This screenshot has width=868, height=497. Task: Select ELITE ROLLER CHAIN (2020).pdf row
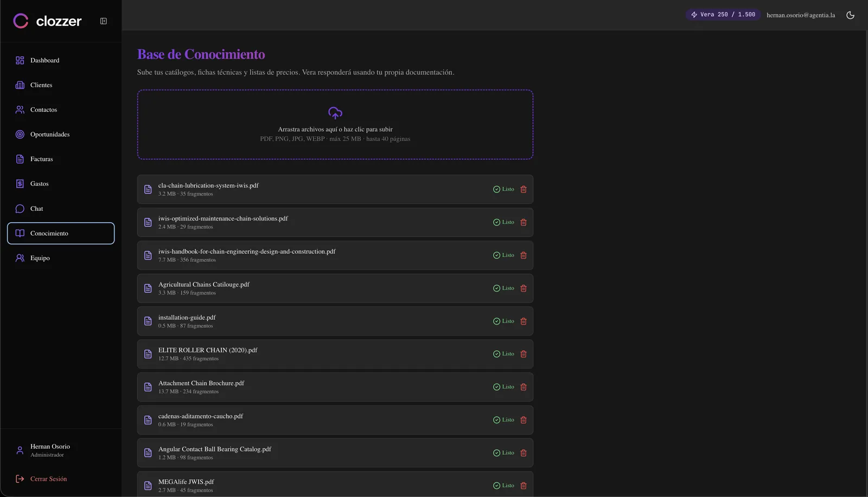click(335, 354)
